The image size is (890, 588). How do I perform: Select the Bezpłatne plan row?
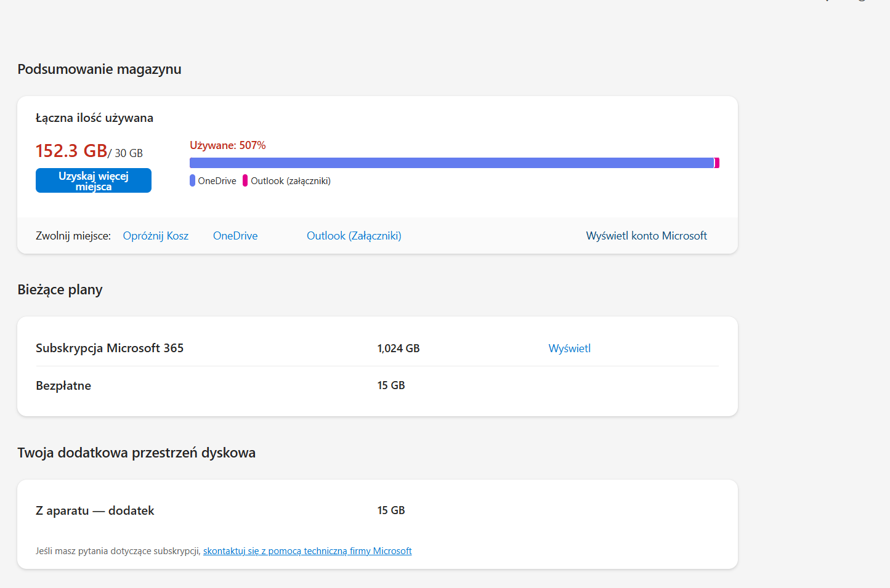63,386
